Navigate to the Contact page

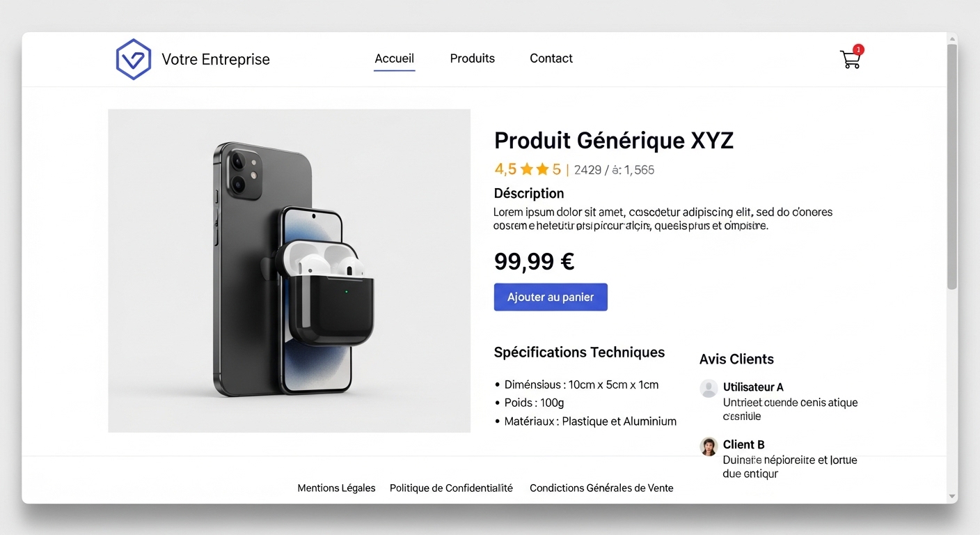pos(551,59)
